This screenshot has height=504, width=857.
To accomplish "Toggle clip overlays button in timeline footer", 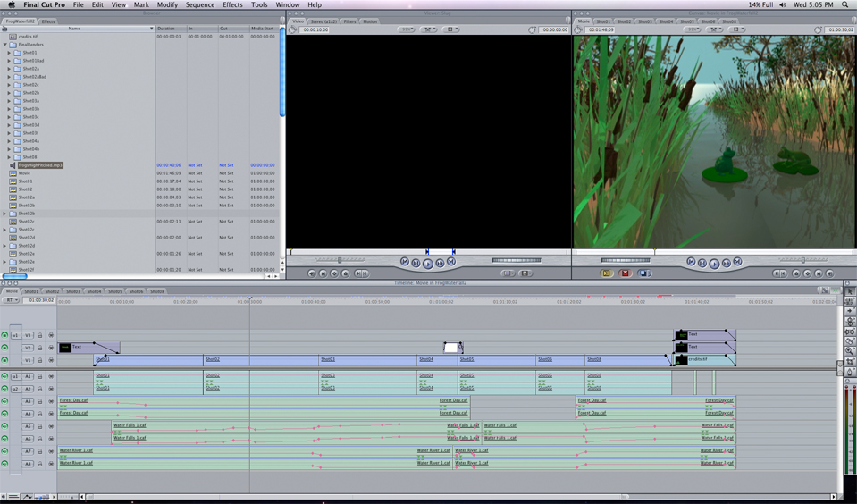I will coord(27,497).
